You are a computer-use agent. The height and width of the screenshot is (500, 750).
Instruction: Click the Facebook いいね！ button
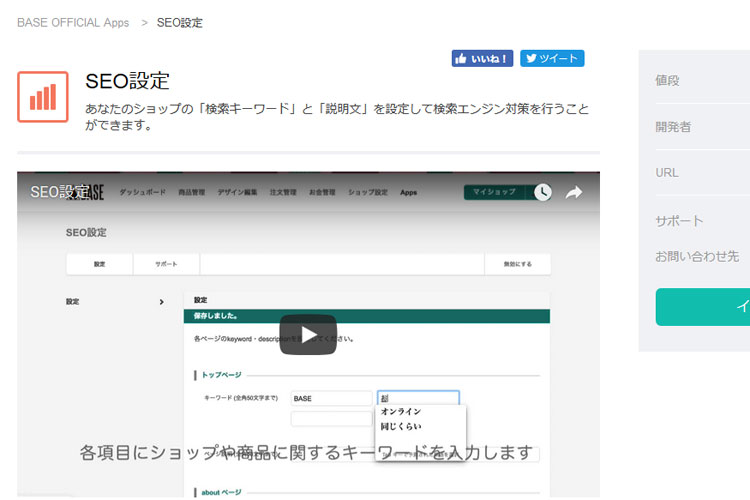tap(482, 58)
